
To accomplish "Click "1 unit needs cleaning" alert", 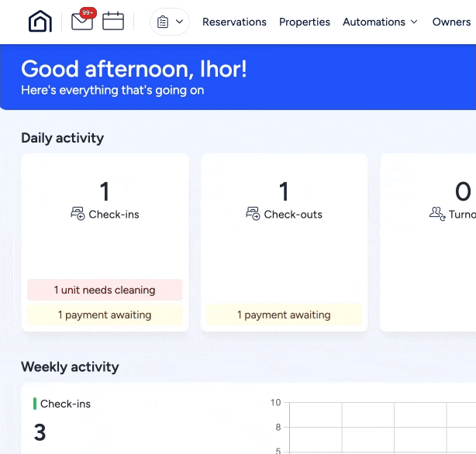I will (105, 290).
